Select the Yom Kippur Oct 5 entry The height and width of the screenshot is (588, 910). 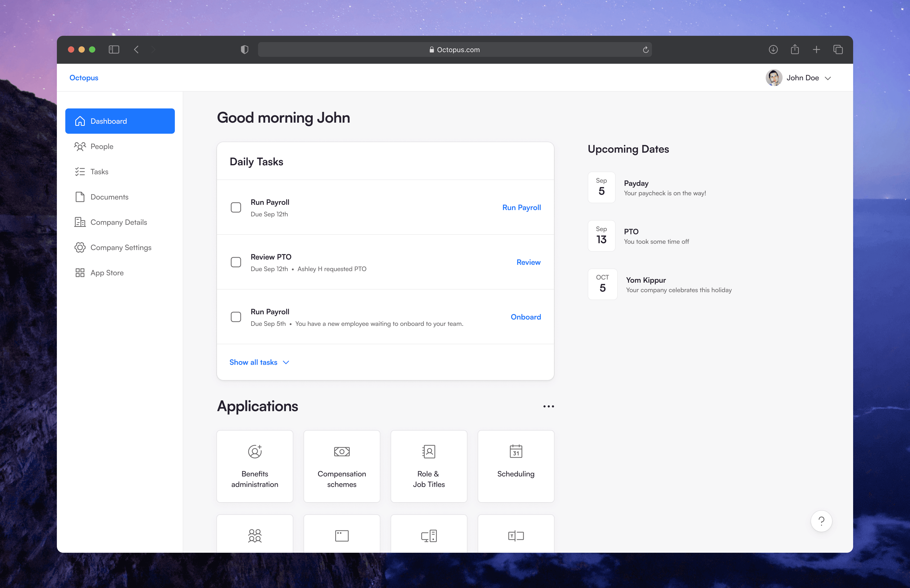click(x=660, y=285)
